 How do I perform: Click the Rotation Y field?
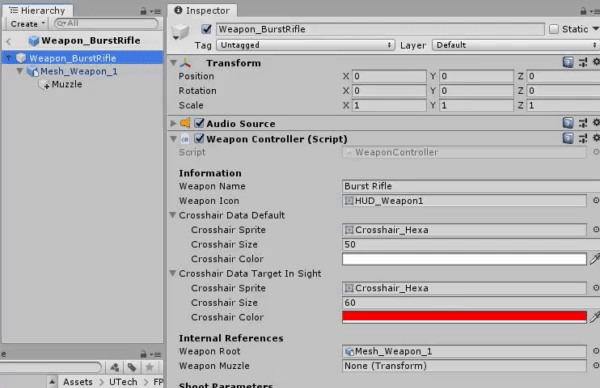tap(476, 91)
